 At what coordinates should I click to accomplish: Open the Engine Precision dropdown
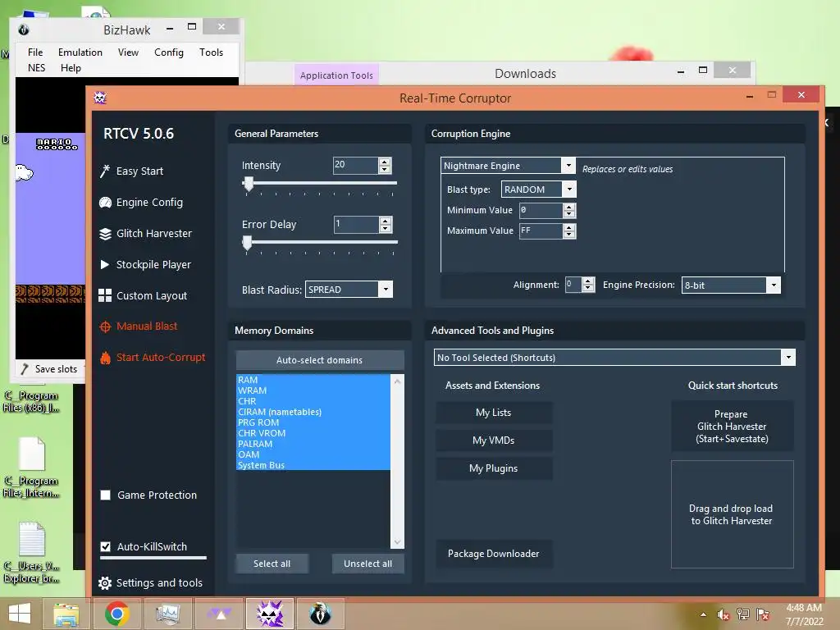point(774,285)
